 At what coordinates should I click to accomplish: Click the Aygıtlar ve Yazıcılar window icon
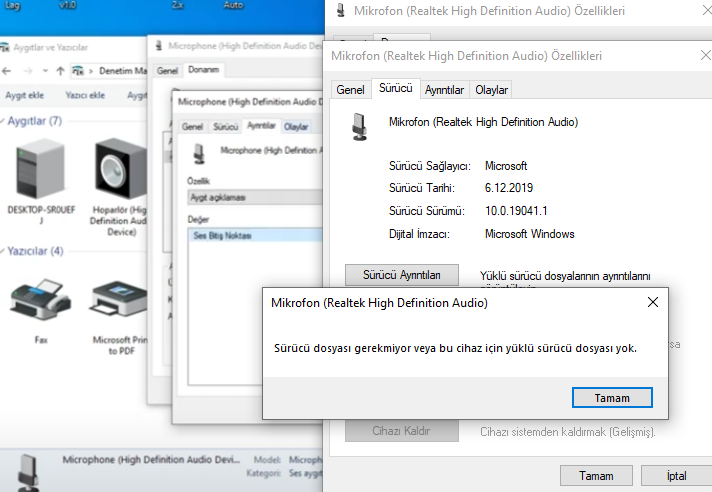coord(5,47)
